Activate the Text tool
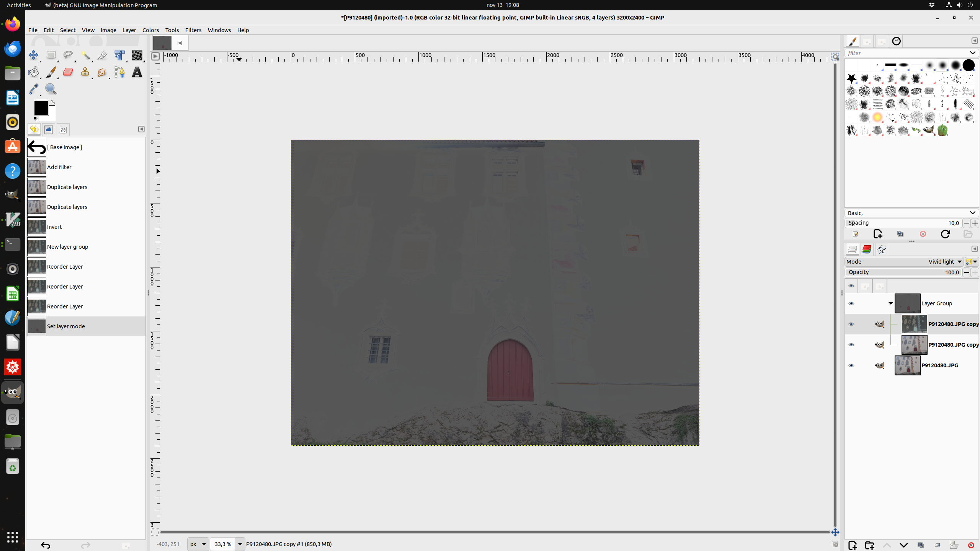980x551 pixels. click(137, 72)
